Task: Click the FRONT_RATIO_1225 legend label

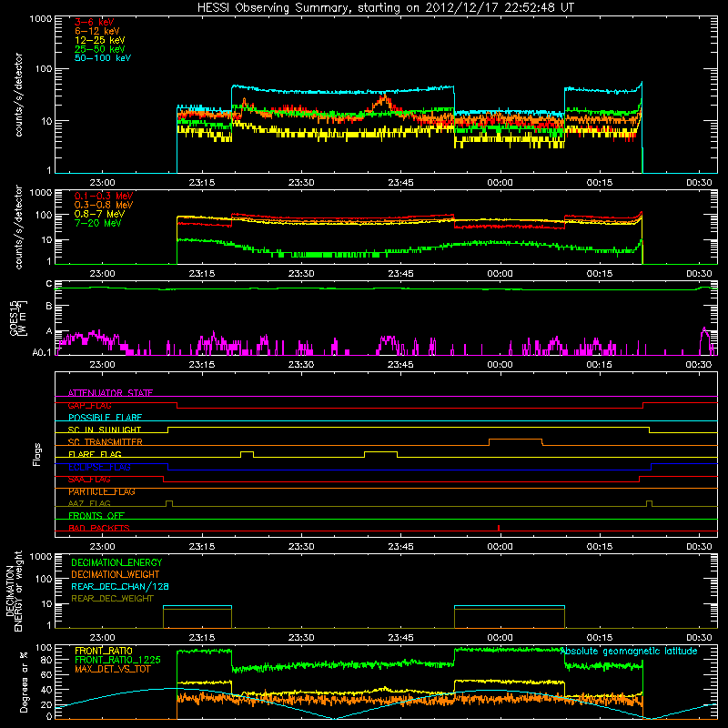Action: (117, 660)
